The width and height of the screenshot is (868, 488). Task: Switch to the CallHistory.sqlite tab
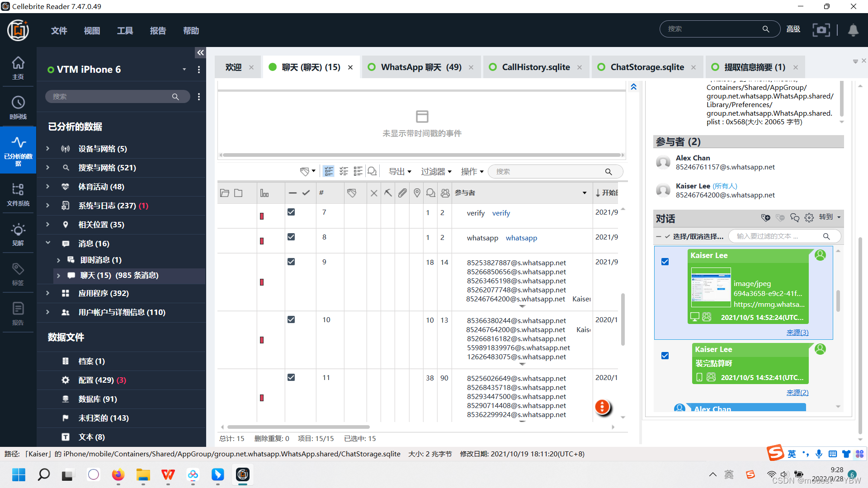[536, 67]
